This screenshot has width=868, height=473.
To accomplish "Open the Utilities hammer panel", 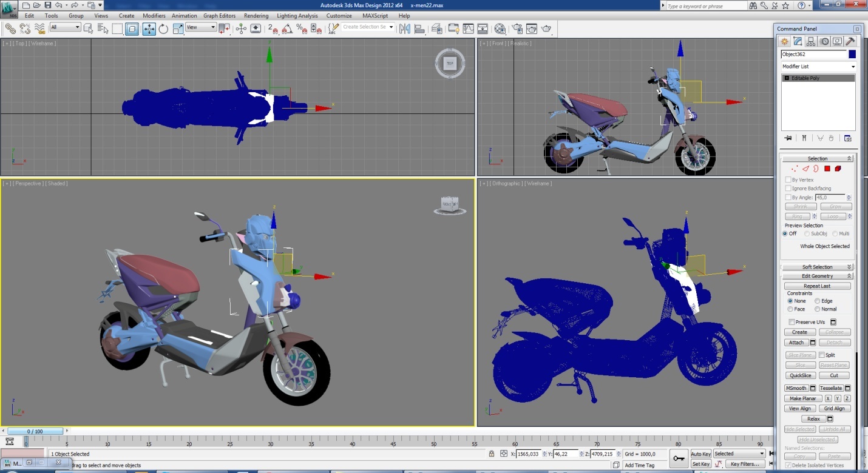I will (850, 42).
